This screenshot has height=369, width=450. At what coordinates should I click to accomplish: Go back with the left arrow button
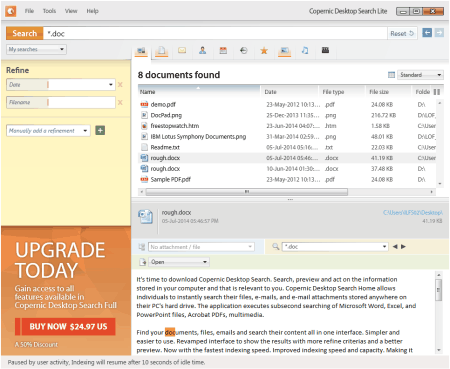427,33
